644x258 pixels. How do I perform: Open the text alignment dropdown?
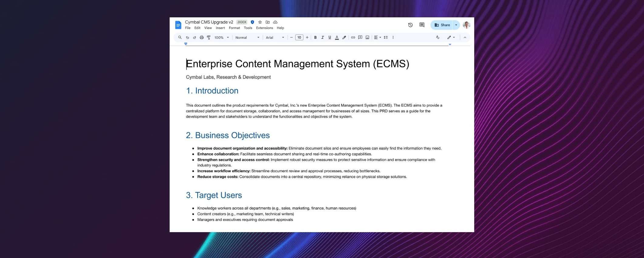pyautogui.click(x=377, y=37)
